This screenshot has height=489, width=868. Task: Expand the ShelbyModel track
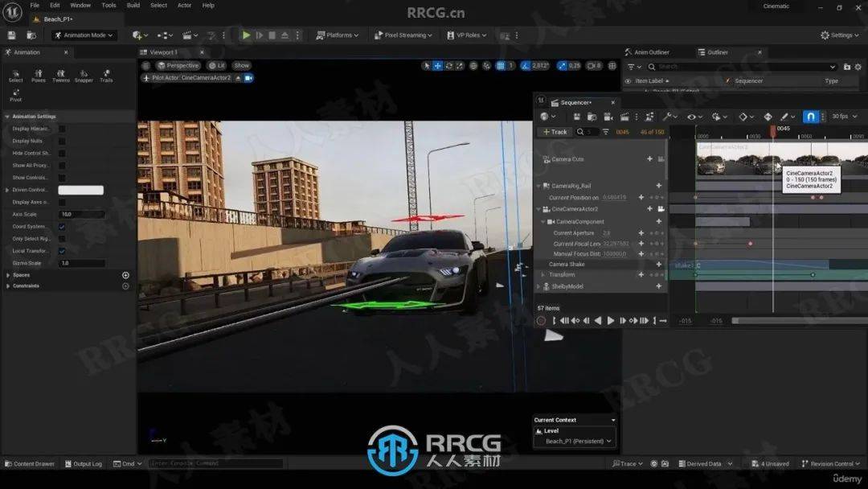pos(538,286)
